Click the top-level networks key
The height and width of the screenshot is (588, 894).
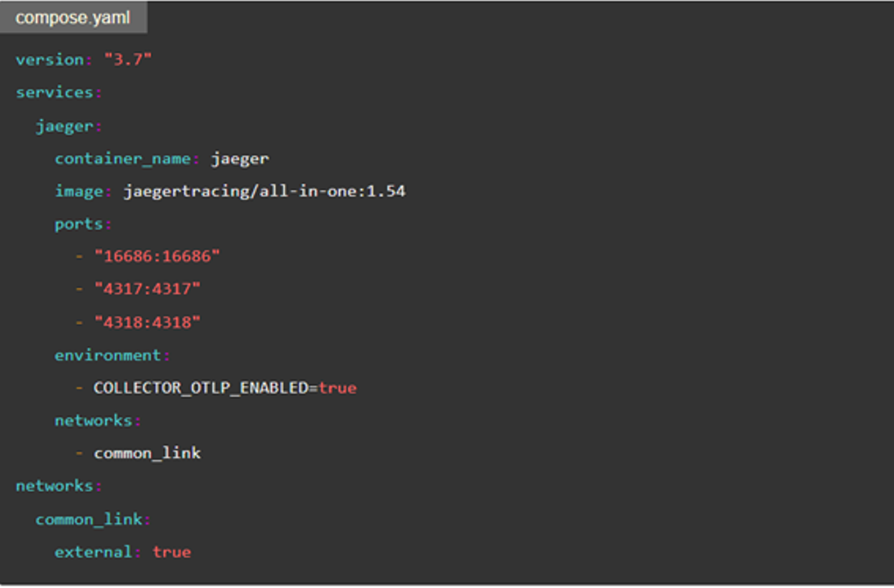55,486
